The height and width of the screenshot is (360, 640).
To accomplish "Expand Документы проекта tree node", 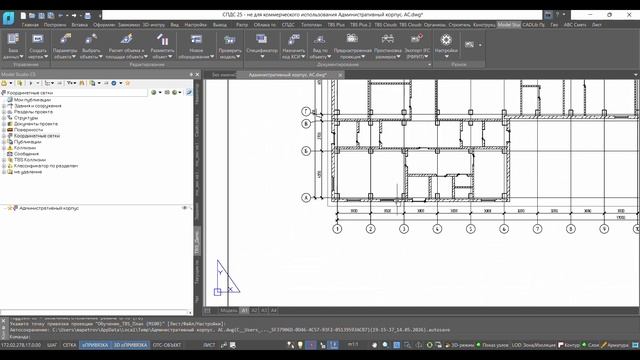I will coord(4,124).
